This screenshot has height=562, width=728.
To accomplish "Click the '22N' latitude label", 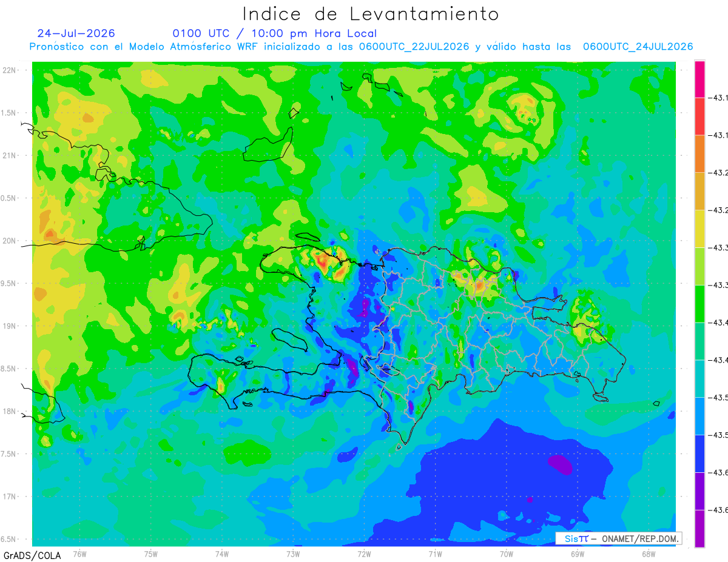I will pyautogui.click(x=8, y=70).
